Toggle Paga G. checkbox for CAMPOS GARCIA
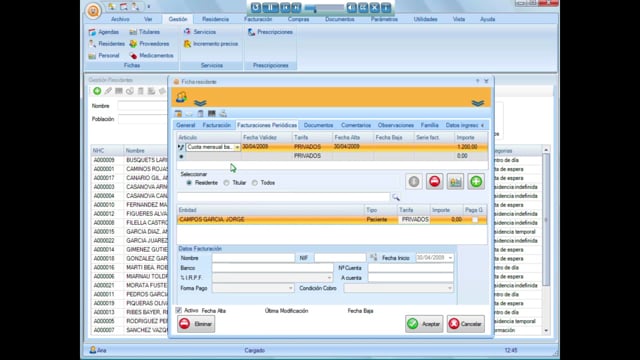This screenshot has height=360, width=640. click(x=475, y=220)
